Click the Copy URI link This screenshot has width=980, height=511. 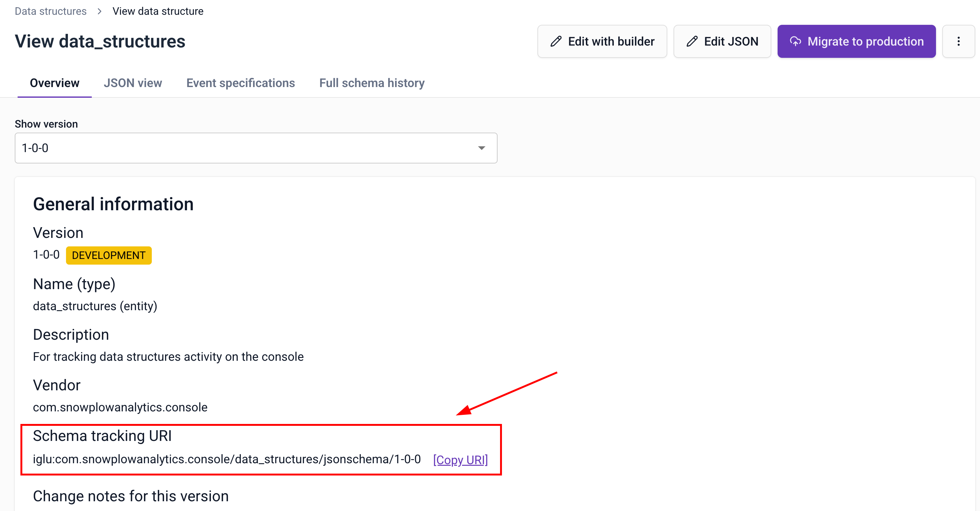(x=460, y=460)
